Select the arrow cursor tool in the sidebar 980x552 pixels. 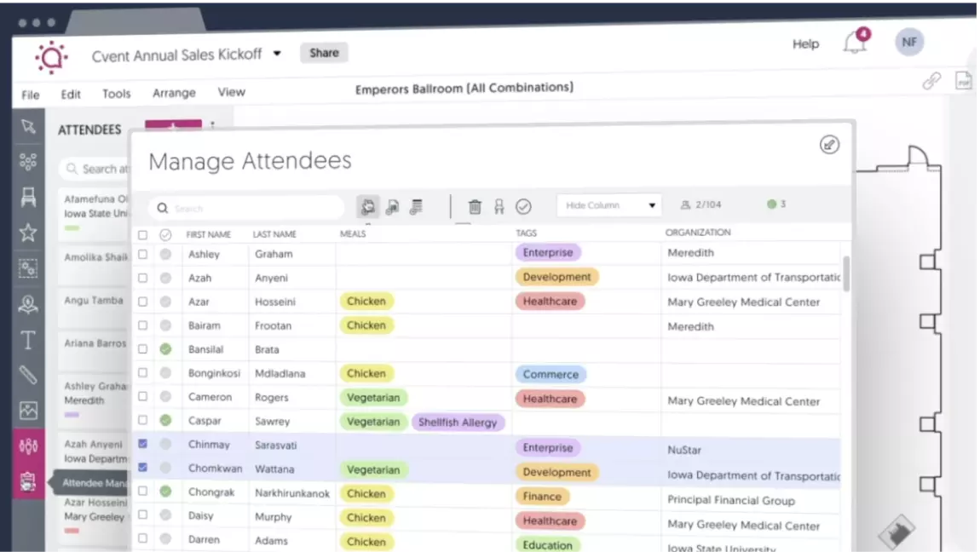(x=28, y=127)
